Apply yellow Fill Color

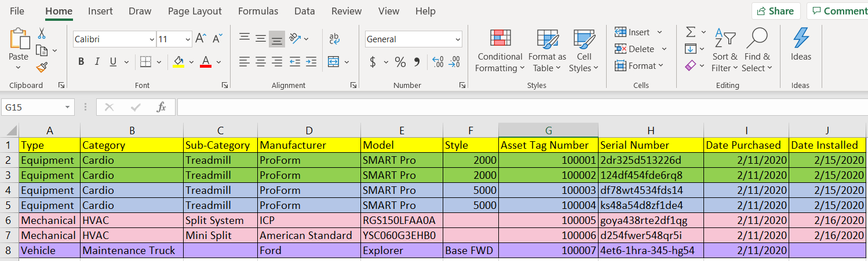point(178,62)
